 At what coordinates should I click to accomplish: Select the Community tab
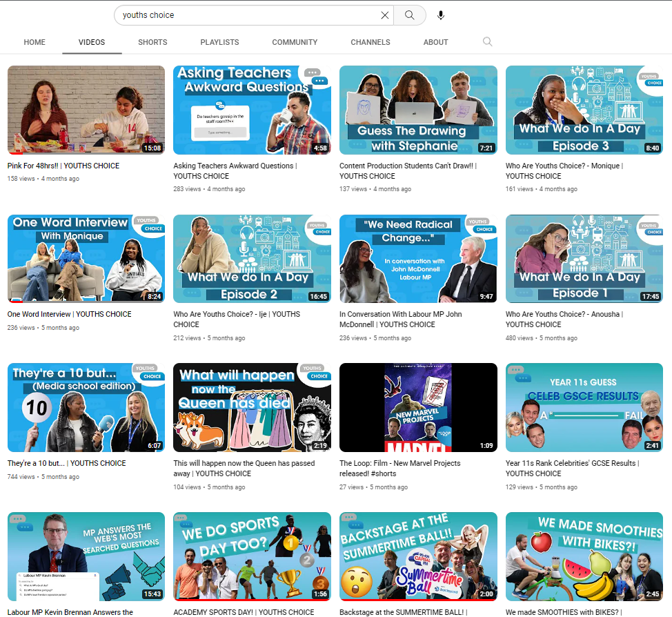click(295, 42)
